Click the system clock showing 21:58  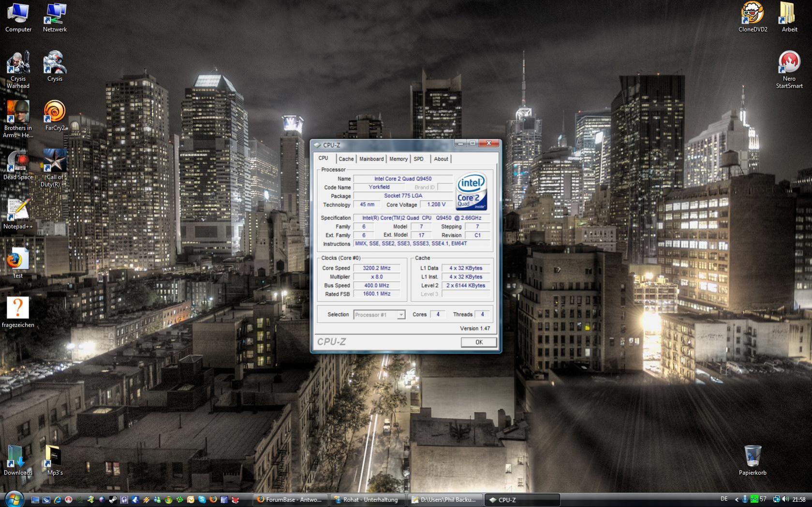[x=799, y=499]
